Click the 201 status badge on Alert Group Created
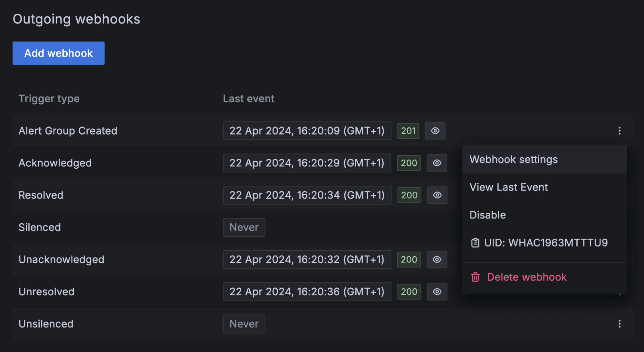Image resolution: width=644 pixels, height=352 pixels. (408, 131)
